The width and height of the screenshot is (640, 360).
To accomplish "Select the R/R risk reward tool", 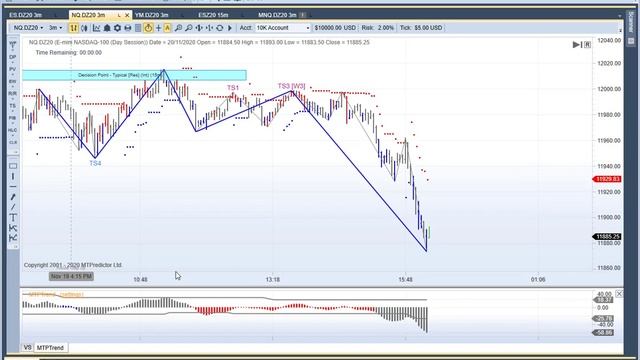I will click(13, 94).
